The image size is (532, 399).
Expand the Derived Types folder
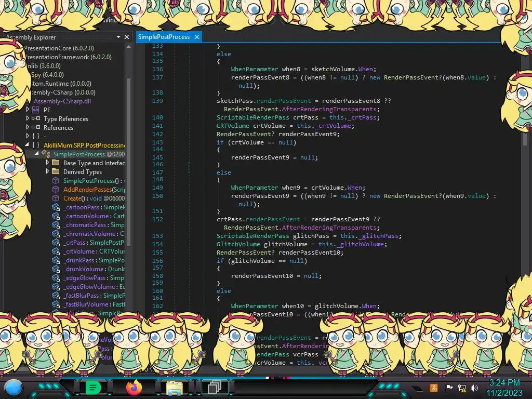click(47, 171)
